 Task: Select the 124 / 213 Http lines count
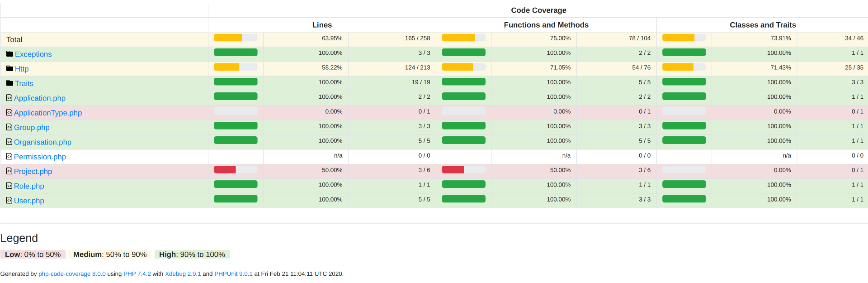tap(417, 67)
